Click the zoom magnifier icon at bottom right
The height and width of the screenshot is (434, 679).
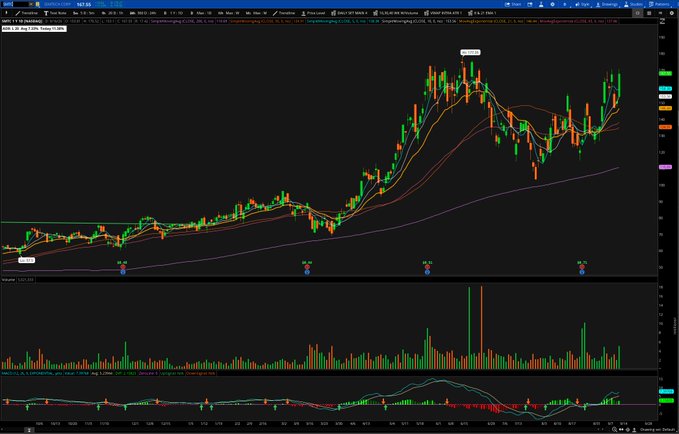point(614,430)
